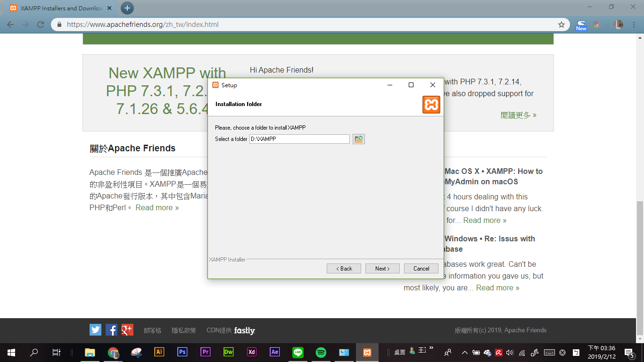Expand hidden system tray icons
The height and width of the screenshot is (362, 644).
(x=465, y=352)
